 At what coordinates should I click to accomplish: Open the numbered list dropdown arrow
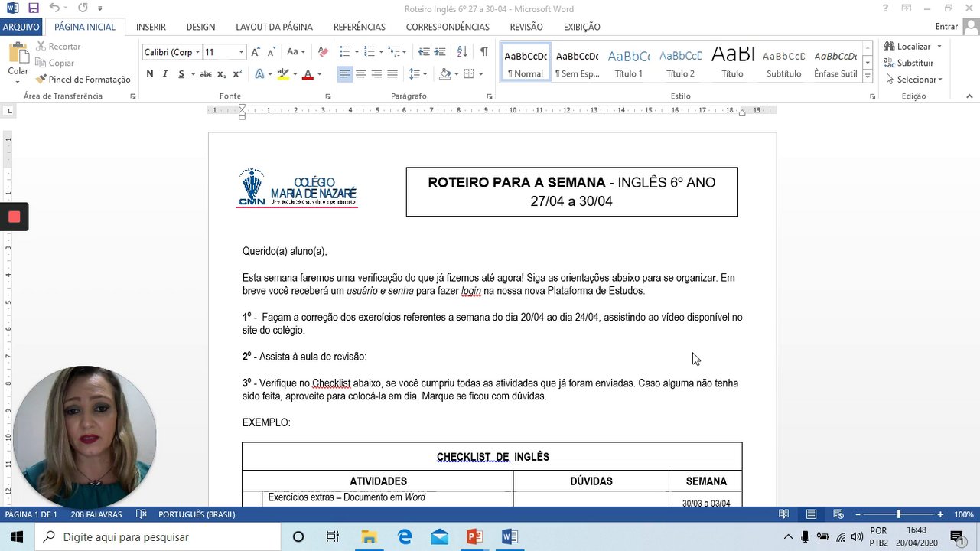[x=383, y=52]
